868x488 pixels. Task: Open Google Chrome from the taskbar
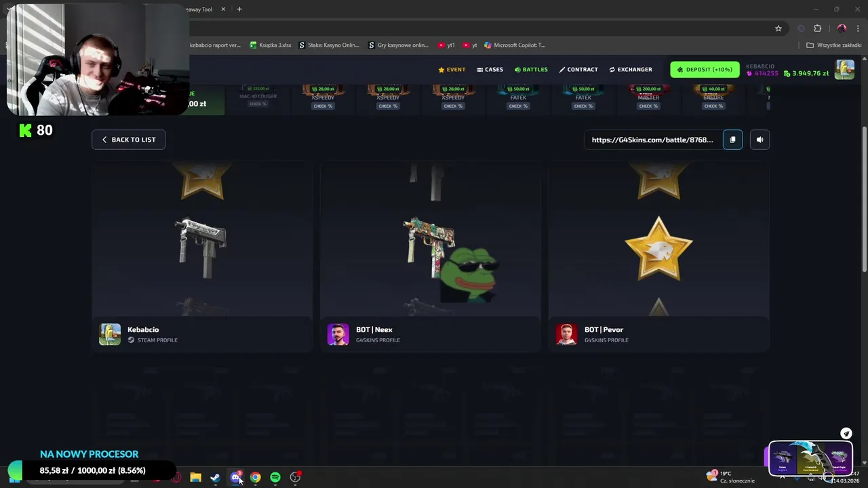pyautogui.click(x=255, y=477)
